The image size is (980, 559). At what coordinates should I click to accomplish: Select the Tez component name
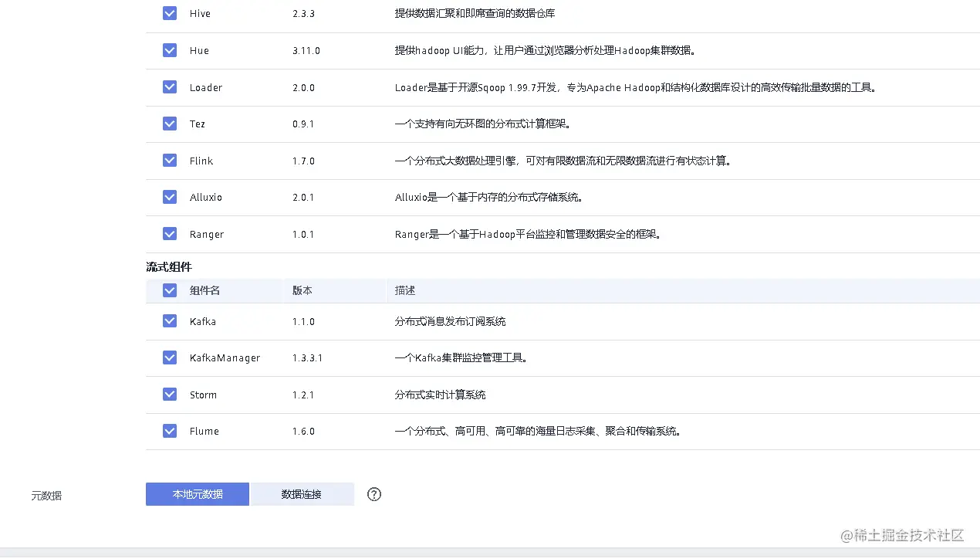coord(198,124)
